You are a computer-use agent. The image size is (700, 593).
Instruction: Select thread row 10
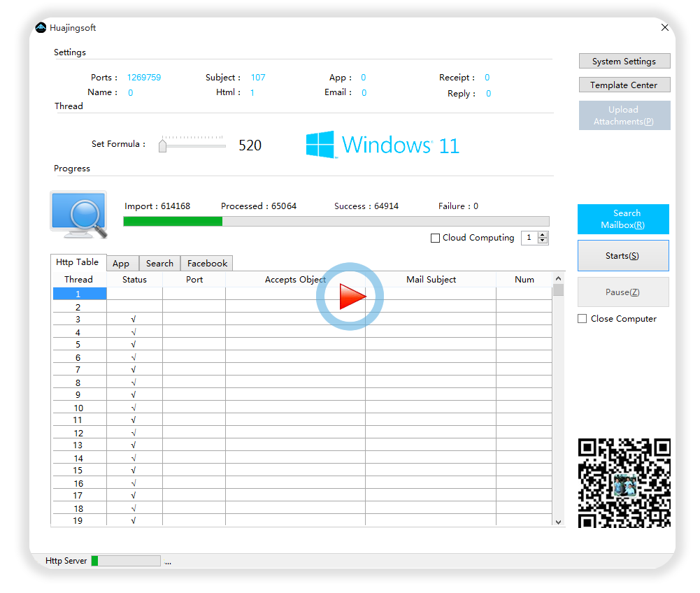[302, 408]
